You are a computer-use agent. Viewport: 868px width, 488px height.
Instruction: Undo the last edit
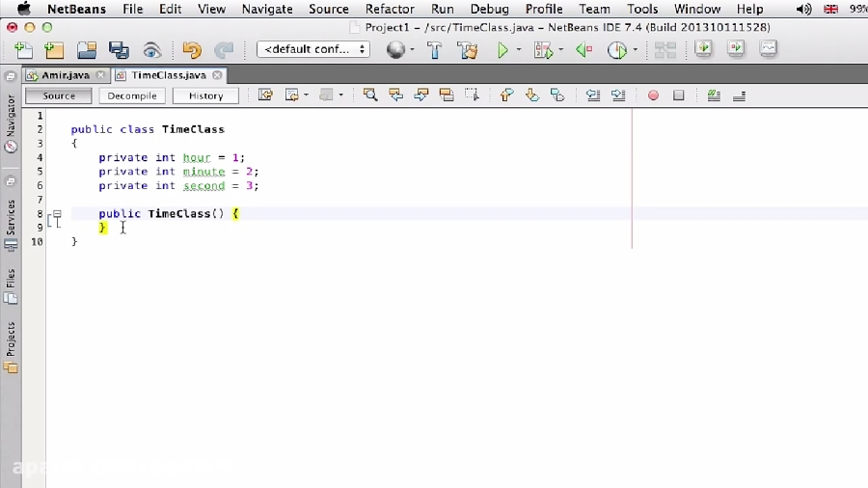(192, 50)
